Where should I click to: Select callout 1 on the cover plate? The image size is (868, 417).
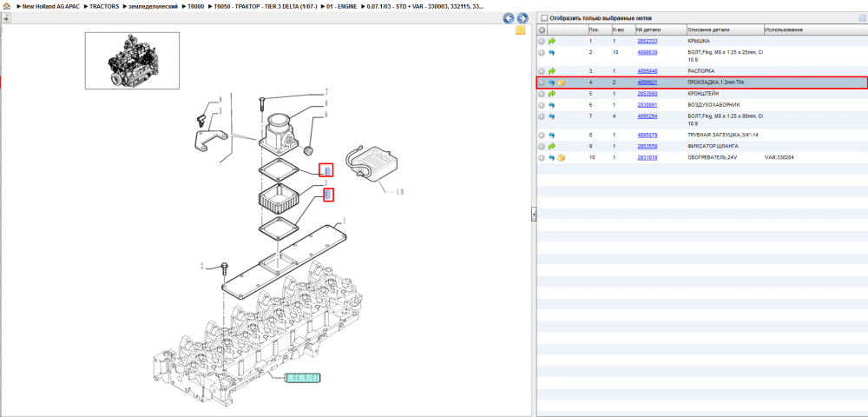tap(344, 220)
